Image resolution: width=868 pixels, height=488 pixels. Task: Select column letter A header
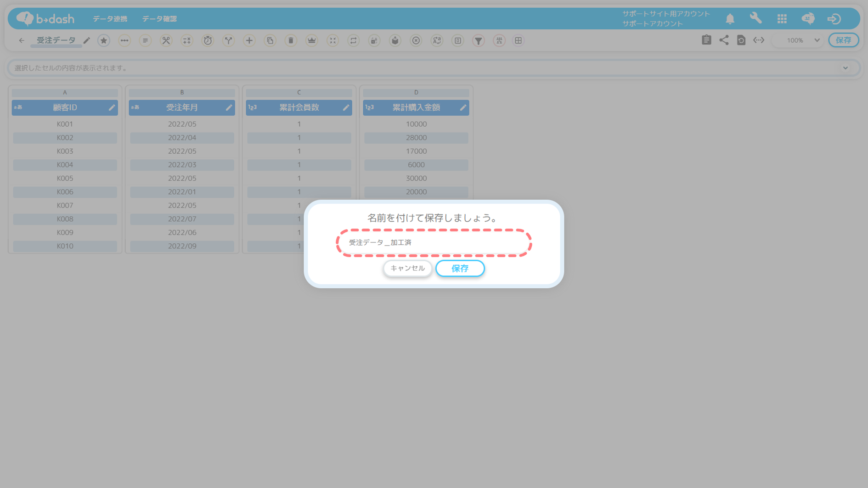[x=65, y=93]
